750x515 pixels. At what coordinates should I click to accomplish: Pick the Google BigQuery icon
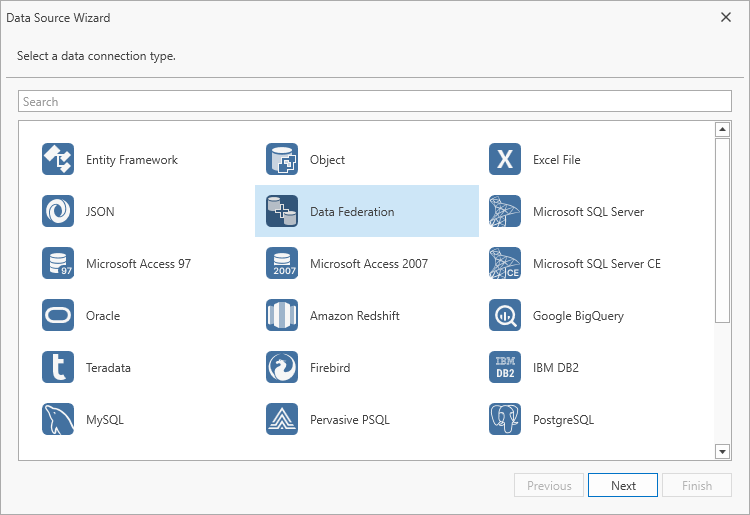(505, 316)
